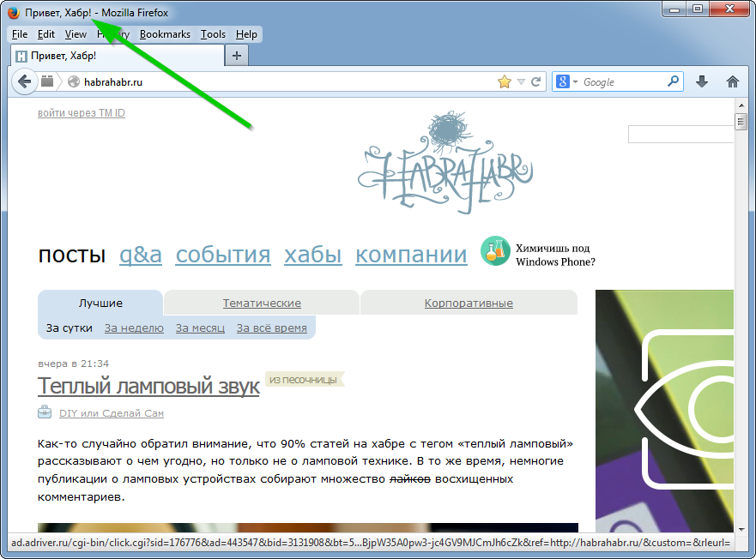Open the View menu
Image resolution: width=756 pixels, height=559 pixels.
pos(76,34)
